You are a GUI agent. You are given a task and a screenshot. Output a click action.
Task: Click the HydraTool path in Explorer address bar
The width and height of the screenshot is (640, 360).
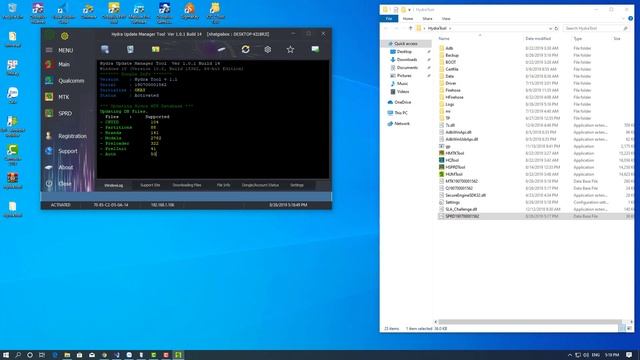(x=437, y=29)
